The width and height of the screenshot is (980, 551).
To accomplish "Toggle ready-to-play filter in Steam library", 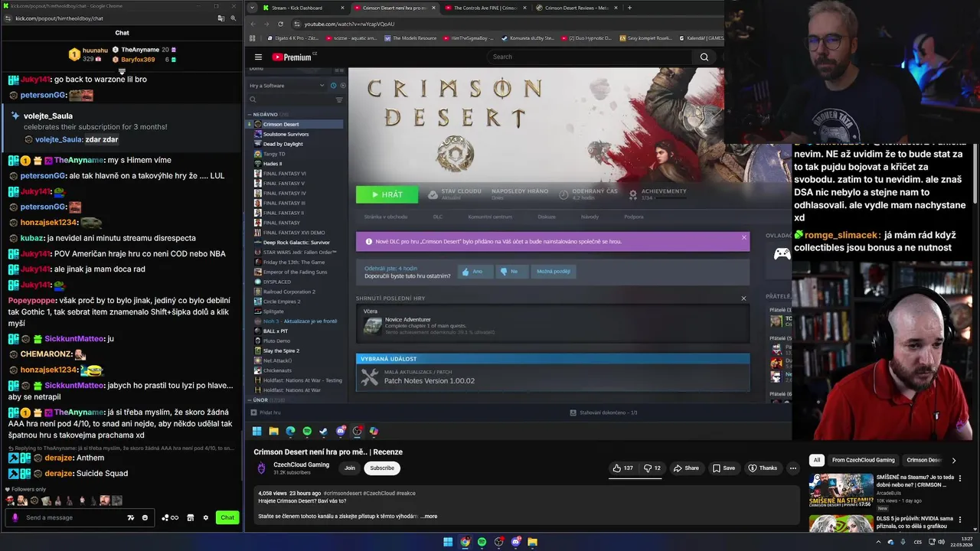I will pos(342,86).
